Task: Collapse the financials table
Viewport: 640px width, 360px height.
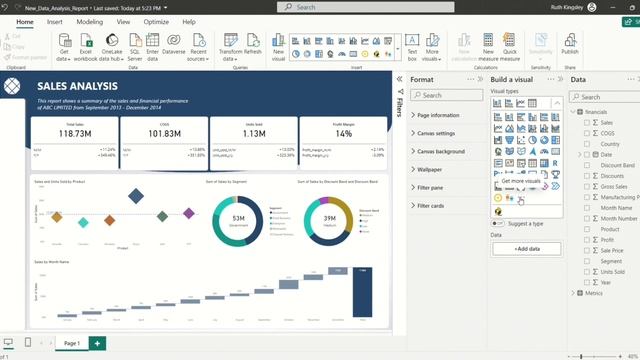Action: 573,111
